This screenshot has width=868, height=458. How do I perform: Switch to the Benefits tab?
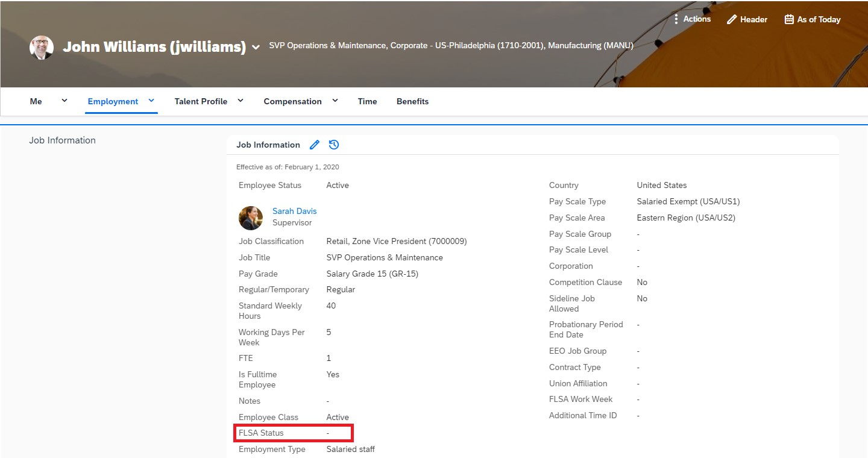[x=412, y=101]
